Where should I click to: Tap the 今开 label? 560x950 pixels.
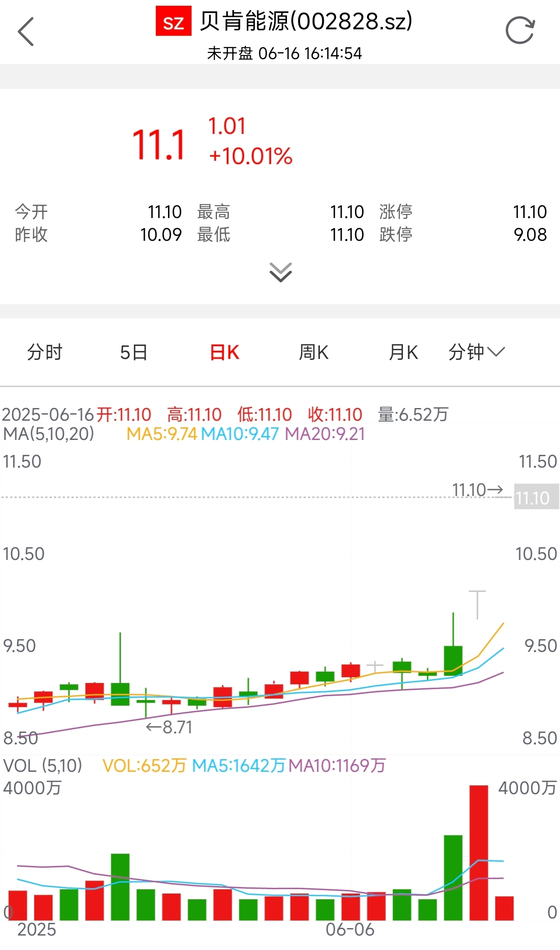click(x=31, y=212)
